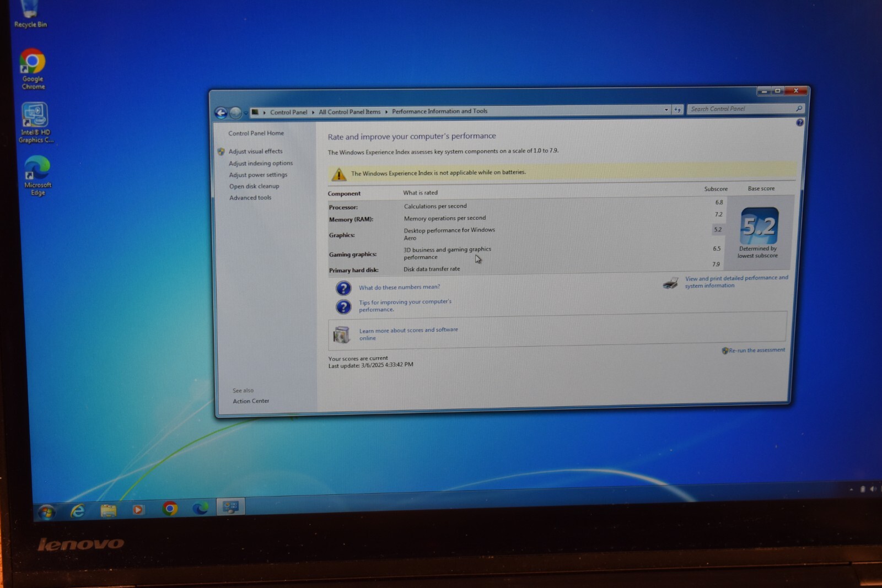Launch Internet Explorer from the taskbar
The height and width of the screenshot is (588, 882).
coord(78,511)
